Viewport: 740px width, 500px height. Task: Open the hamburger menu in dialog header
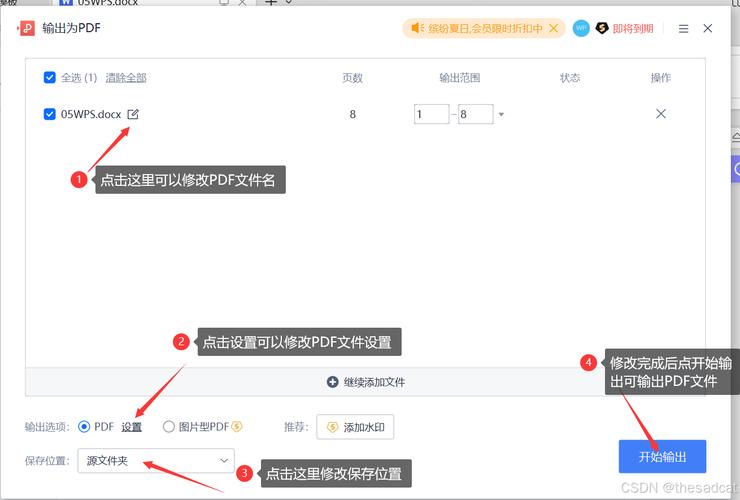(683, 29)
